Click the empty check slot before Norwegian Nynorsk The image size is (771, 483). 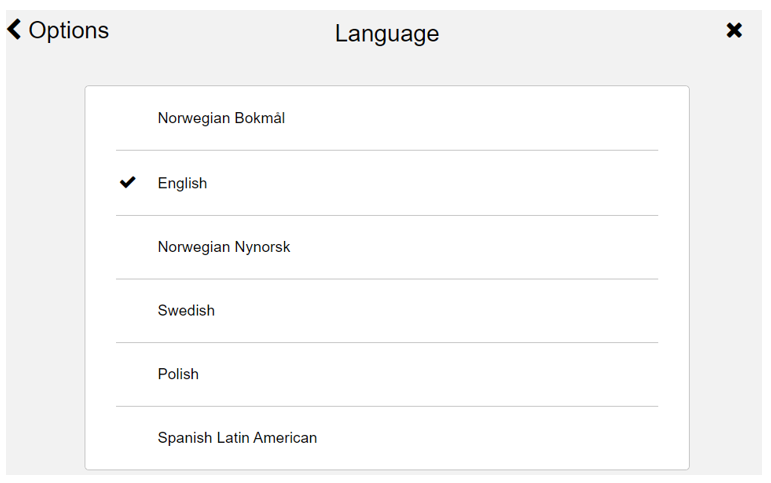click(x=127, y=247)
